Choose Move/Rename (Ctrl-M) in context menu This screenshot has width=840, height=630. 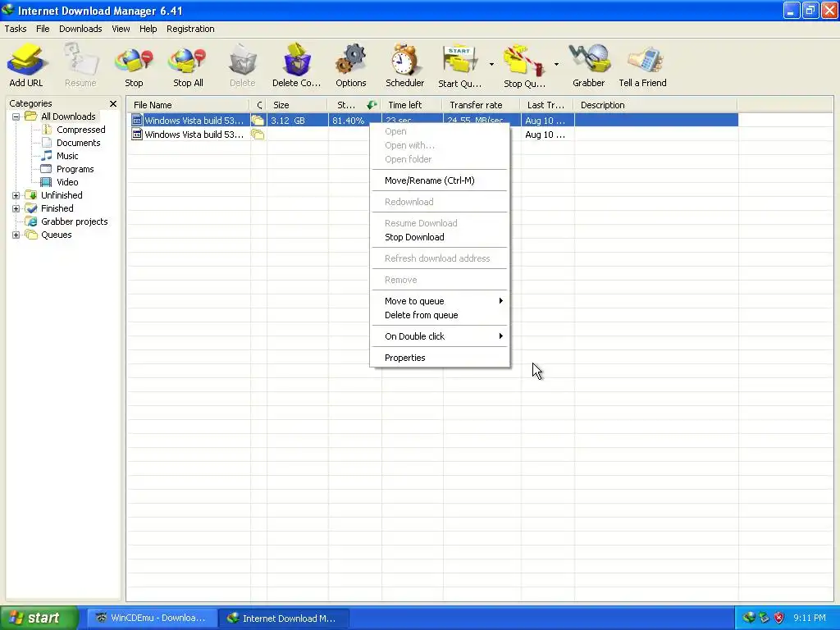(x=440, y=180)
